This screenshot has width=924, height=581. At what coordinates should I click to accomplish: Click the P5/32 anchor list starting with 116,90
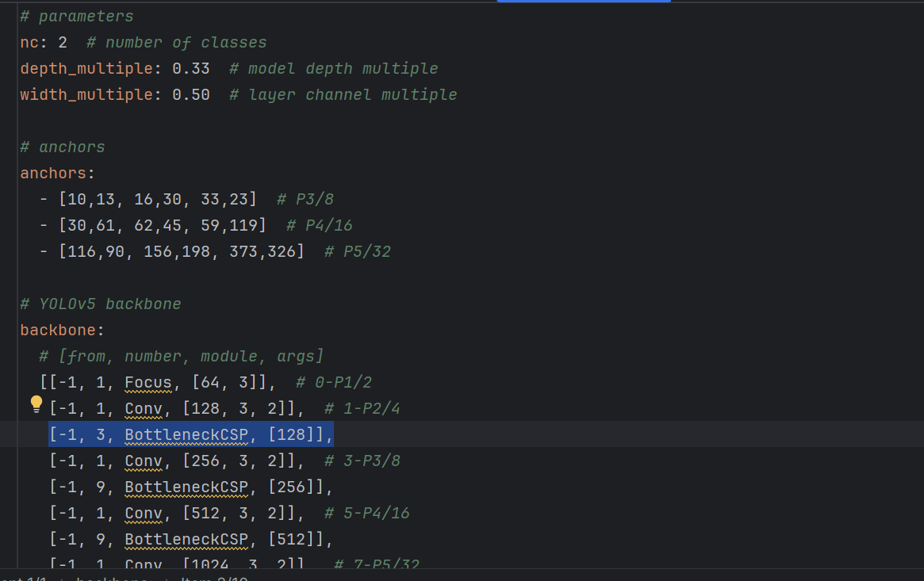[182, 251]
